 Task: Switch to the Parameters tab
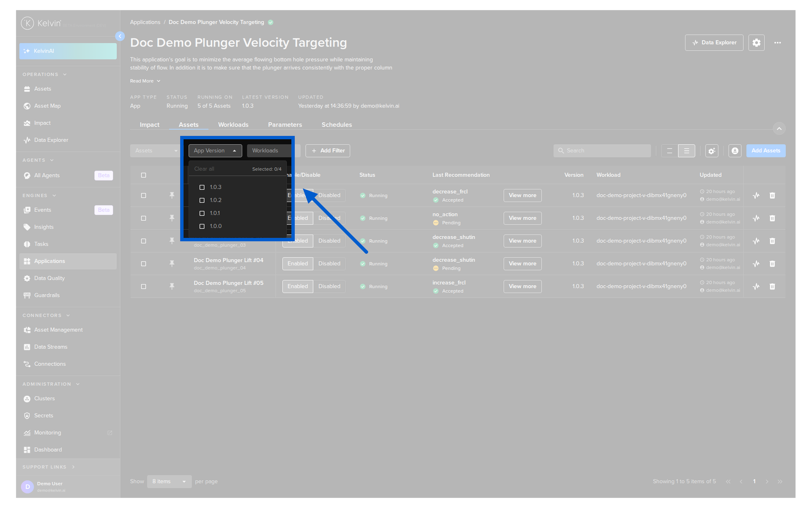pos(285,125)
